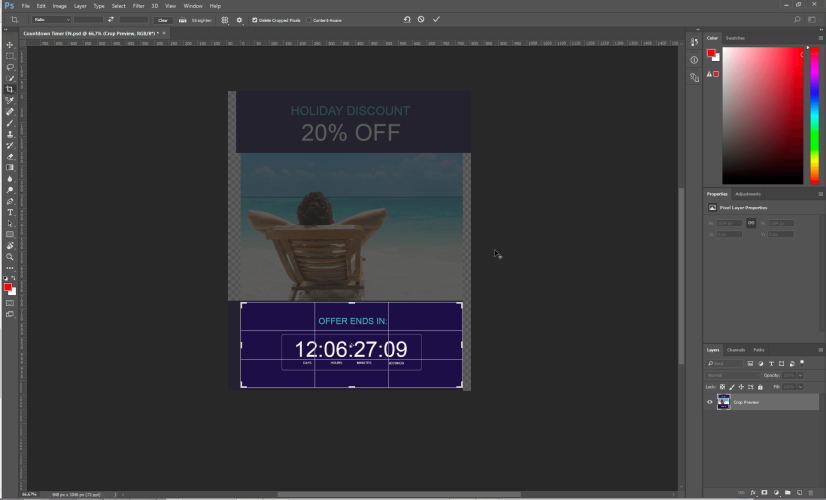Select the Pen tool
826x500 pixels.
[10, 201]
